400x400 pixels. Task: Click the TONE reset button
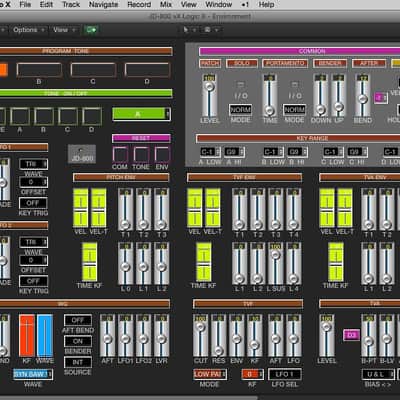(x=141, y=154)
